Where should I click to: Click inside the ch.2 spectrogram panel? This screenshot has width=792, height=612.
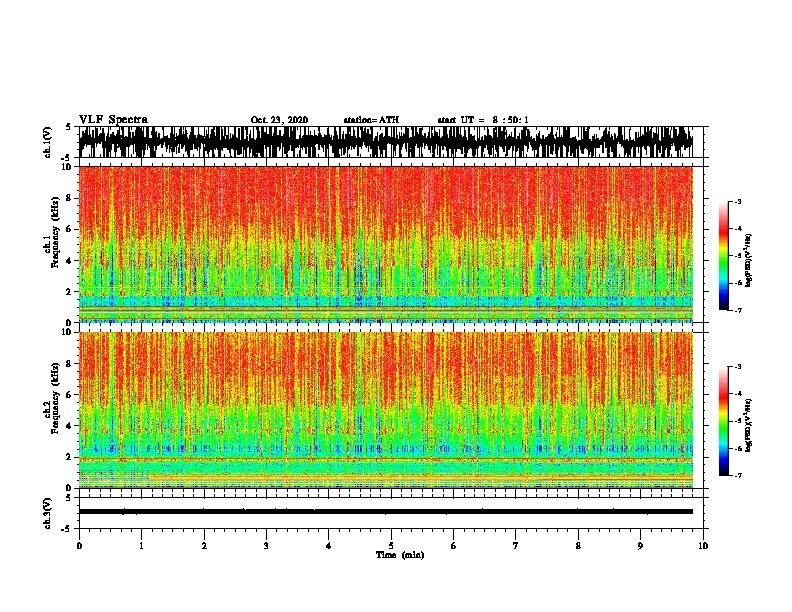(386, 410)
